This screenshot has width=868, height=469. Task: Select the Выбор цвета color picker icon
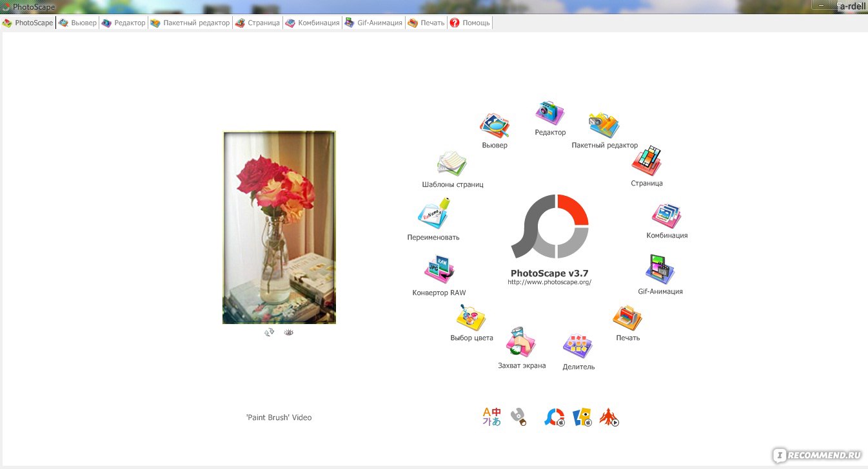tap(471, 318)
